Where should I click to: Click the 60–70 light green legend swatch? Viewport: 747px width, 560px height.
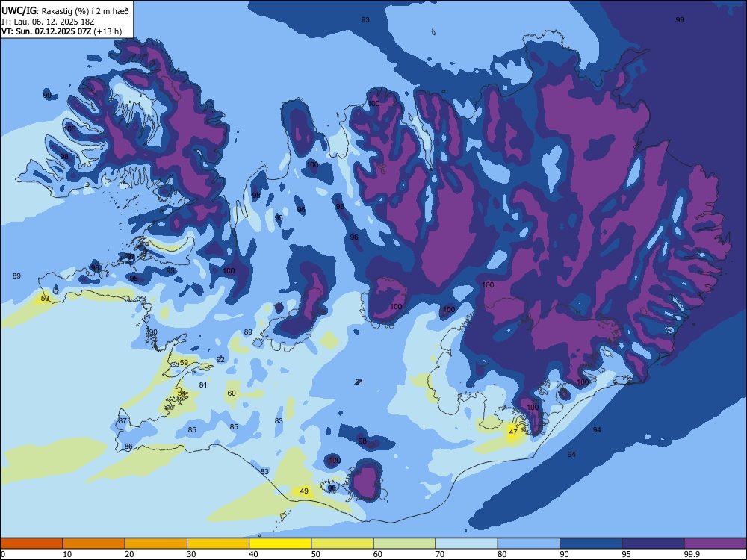coord(404,544)
